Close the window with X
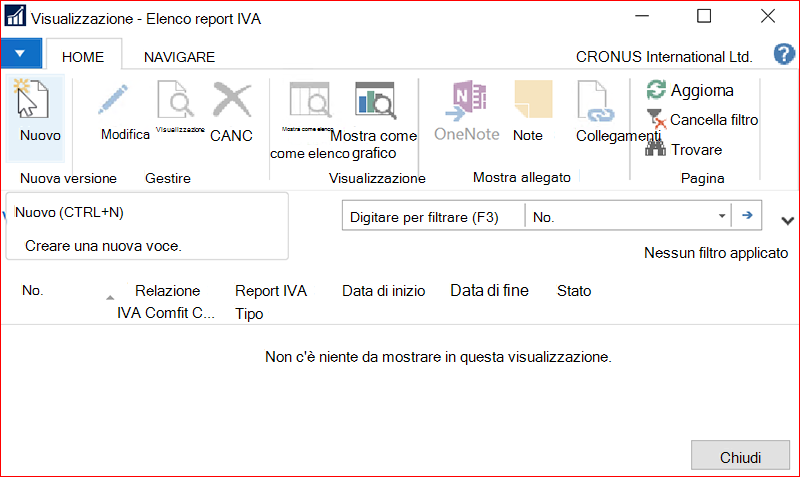This screenshot has width=800, height=477. click(768, 16)
